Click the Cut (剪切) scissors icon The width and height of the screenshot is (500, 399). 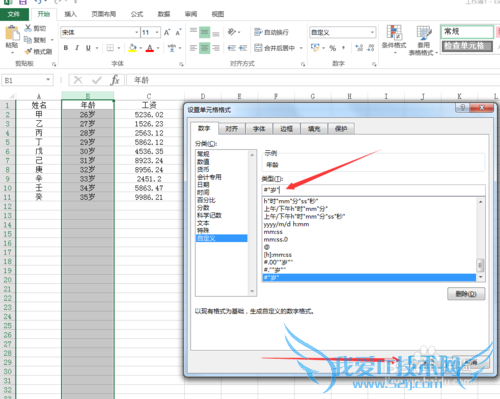click(28, 28)
